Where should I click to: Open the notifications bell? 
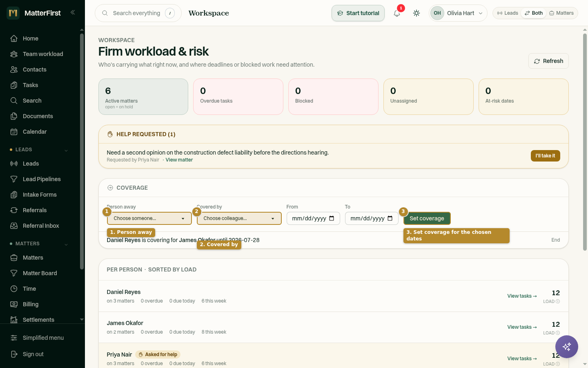[x=397, y=13]
